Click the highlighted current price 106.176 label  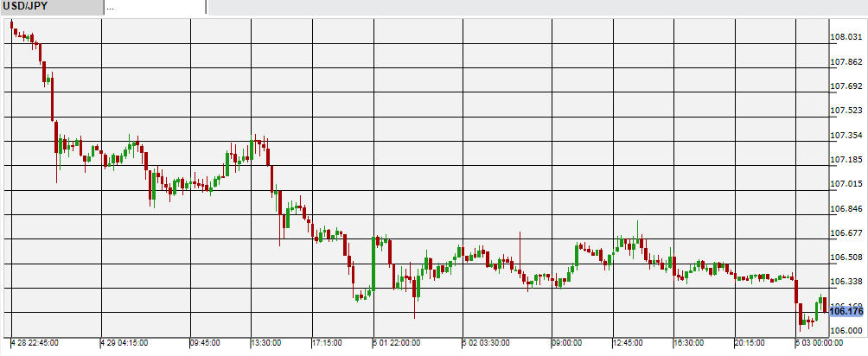click(846, 311)
